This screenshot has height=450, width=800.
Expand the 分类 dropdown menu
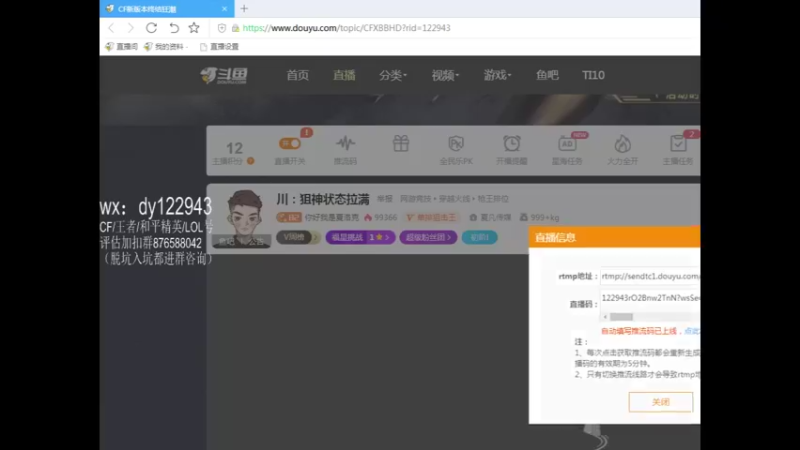(393, 76)
